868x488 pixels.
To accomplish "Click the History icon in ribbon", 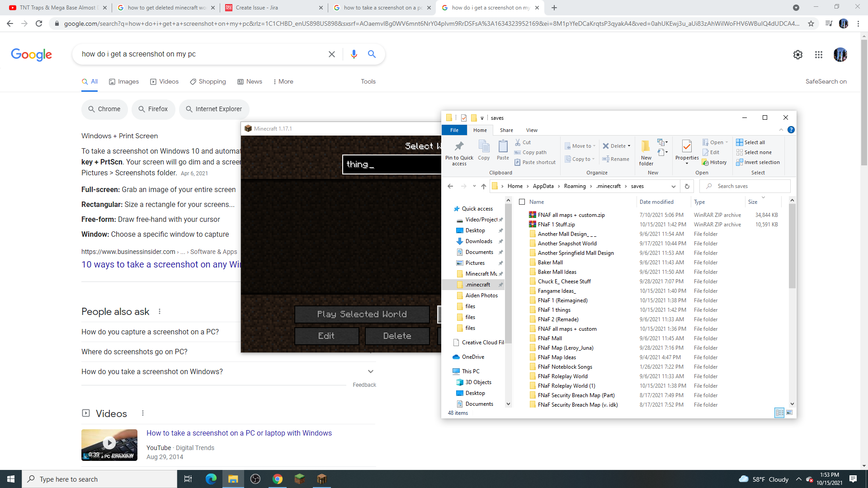I will point(705,162).
